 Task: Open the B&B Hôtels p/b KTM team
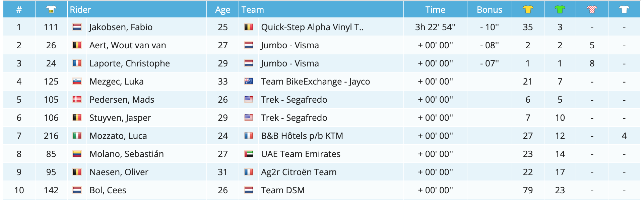point(302,136)
